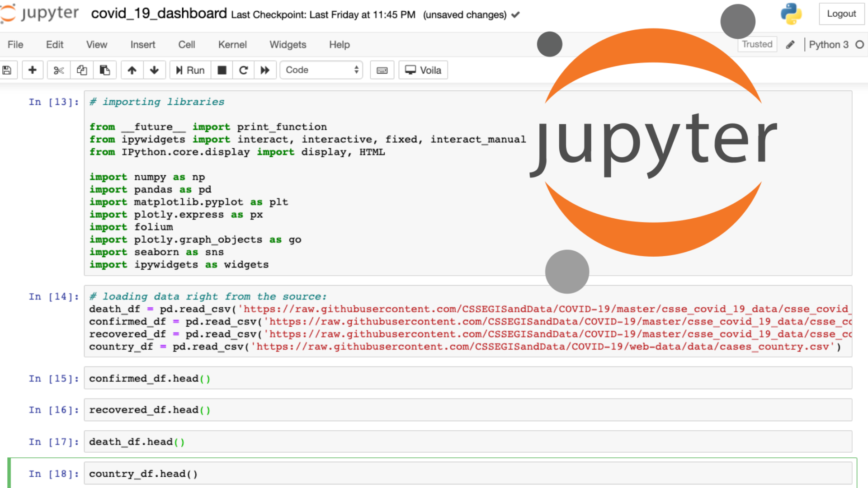Click the fast-forward run all cells icon

(265, 70)
